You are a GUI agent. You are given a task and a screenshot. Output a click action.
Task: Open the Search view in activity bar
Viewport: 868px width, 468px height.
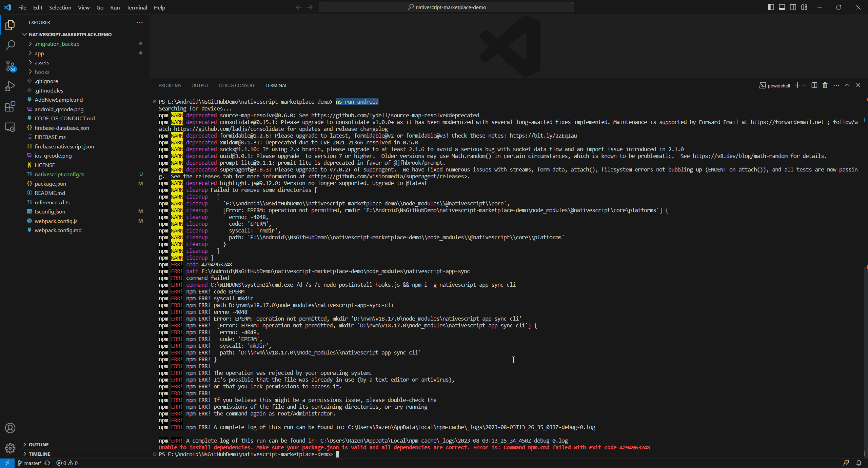(10, 45)
